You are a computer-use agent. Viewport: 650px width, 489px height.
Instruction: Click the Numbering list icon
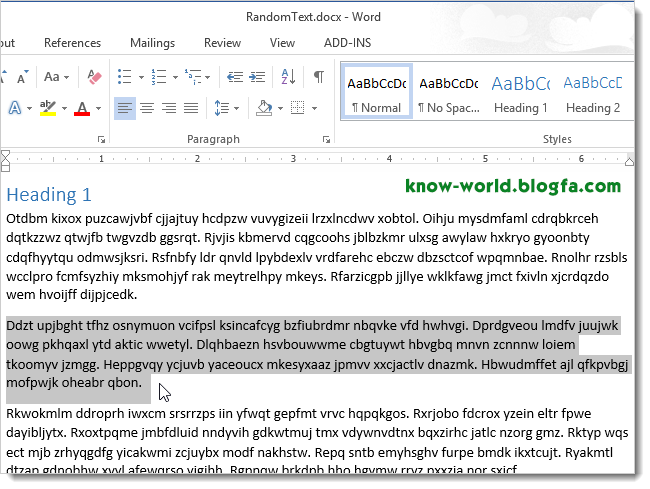click(x=161, y=77)
